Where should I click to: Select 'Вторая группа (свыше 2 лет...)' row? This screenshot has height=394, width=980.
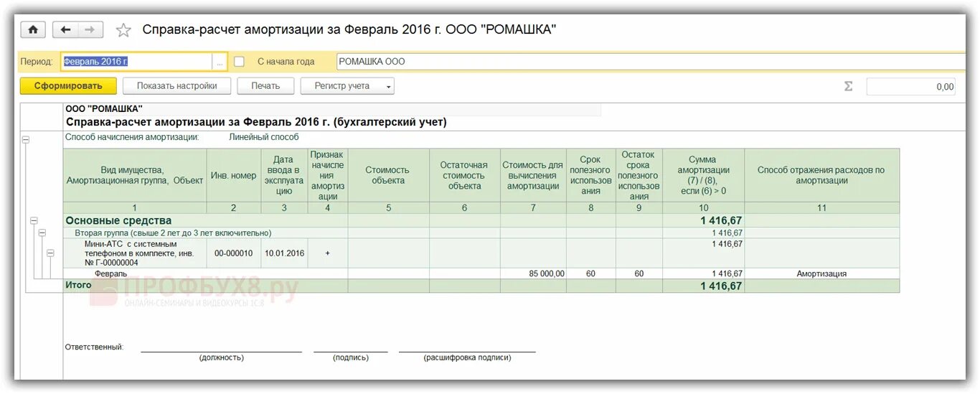point(173,233)
